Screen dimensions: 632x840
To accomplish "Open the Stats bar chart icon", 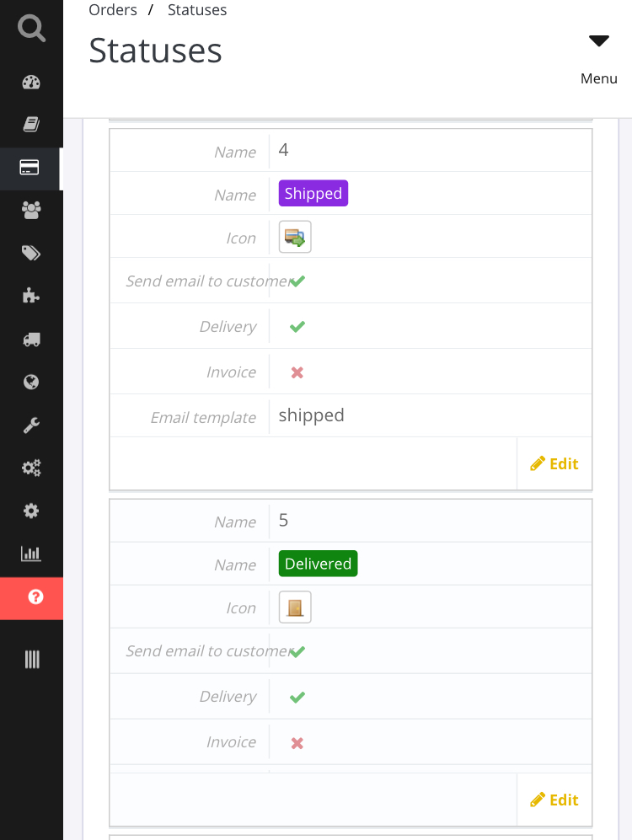I will (x=31, y=554).
